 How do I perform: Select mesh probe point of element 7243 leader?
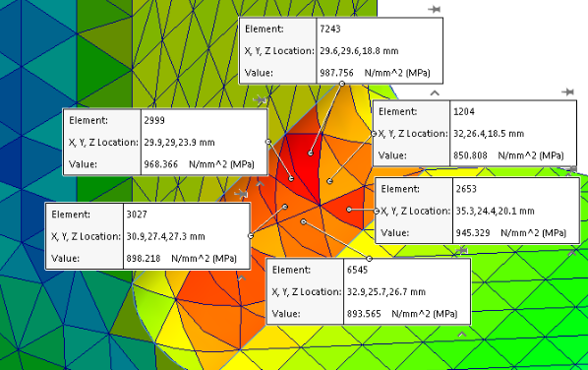click(x=311, y=154)
